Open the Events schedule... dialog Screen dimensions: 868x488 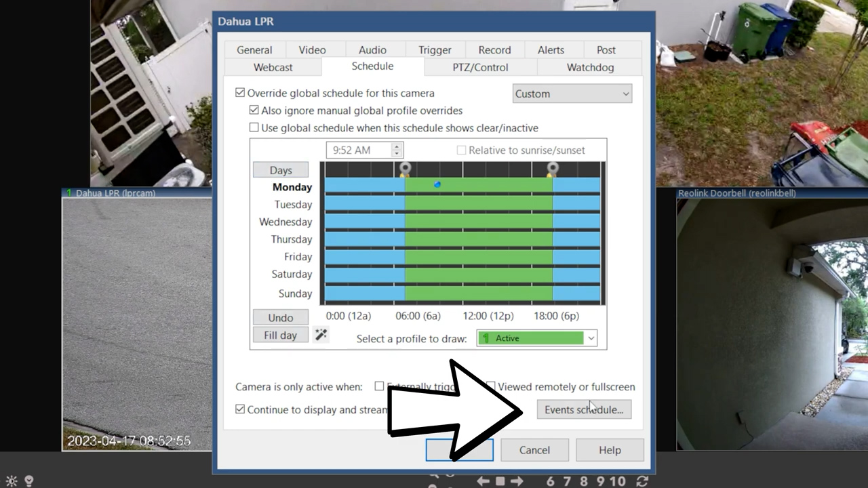[584, 409]
